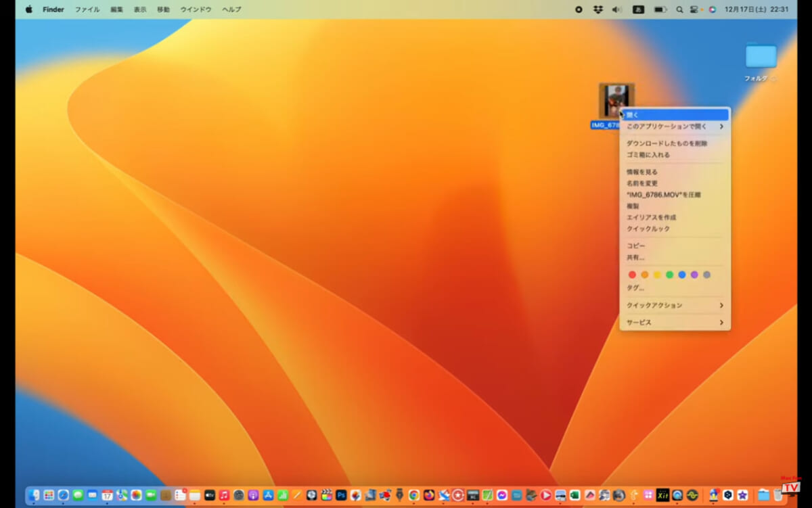The height and width of the screenshot is (508, 812).
Task: Open the 移動 menu
Action: pyautogui.click(x=163, y=9)
